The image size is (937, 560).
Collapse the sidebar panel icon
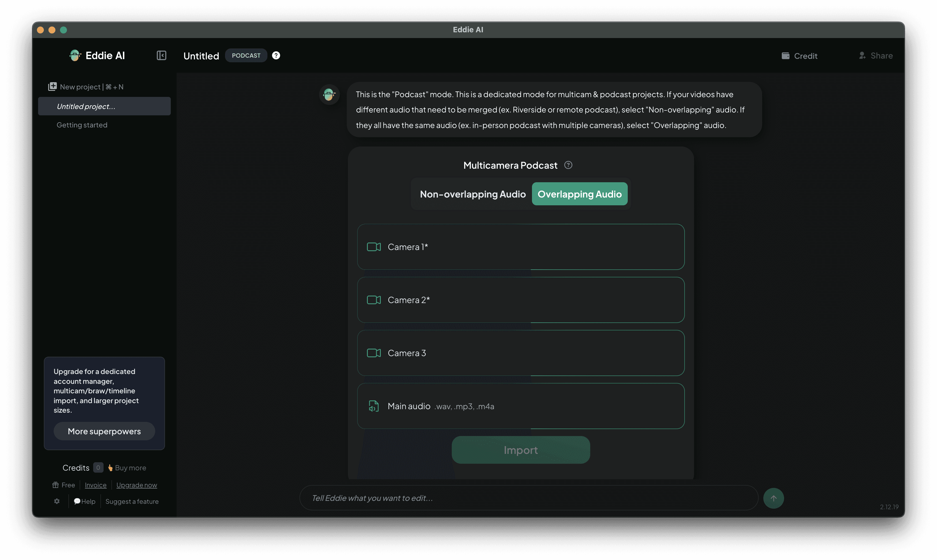click(x=162, y=55)
